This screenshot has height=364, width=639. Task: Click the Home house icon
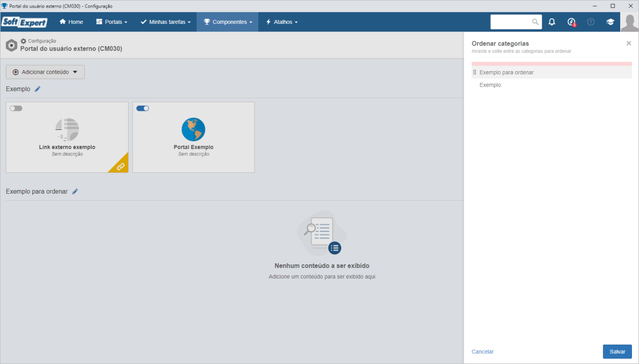click(63, 22)
